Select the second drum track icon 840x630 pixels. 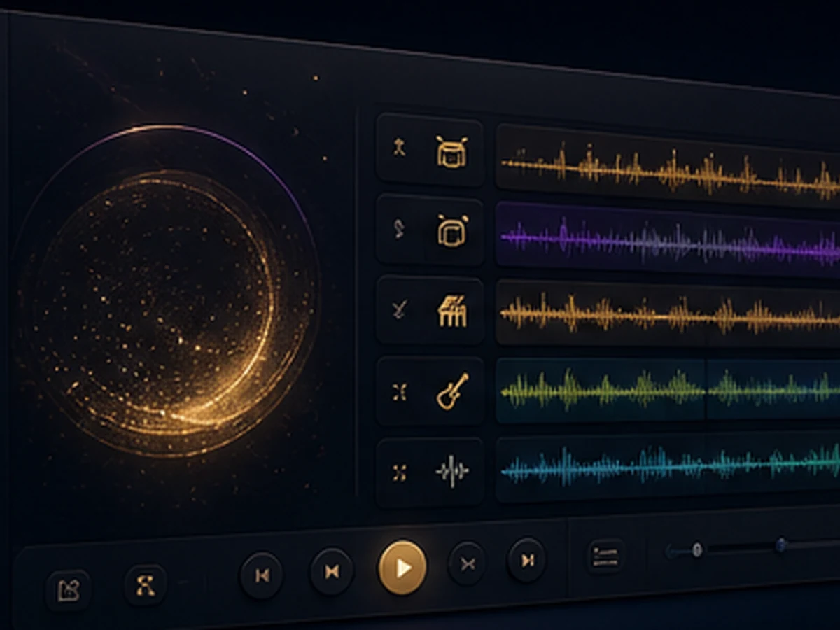(451, 231)
